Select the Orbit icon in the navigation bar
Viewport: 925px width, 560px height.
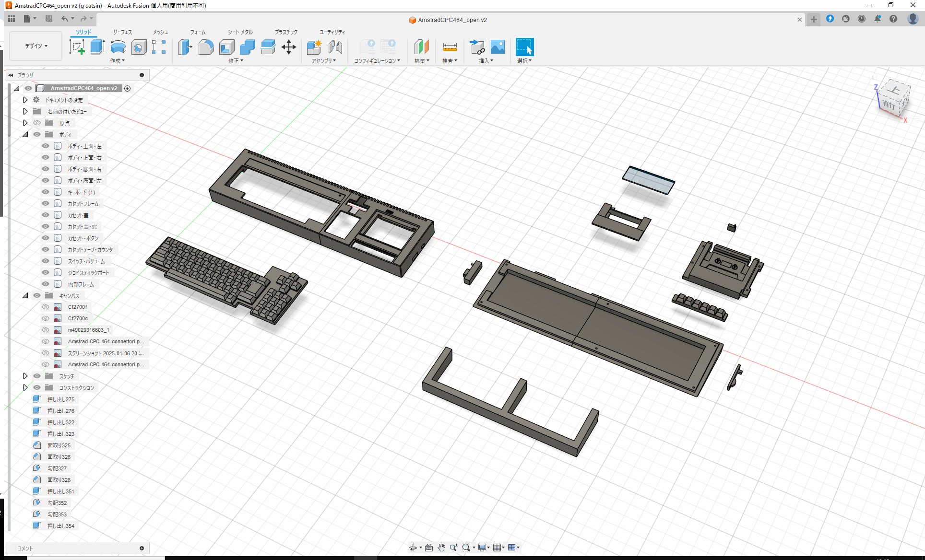[413, 547]
